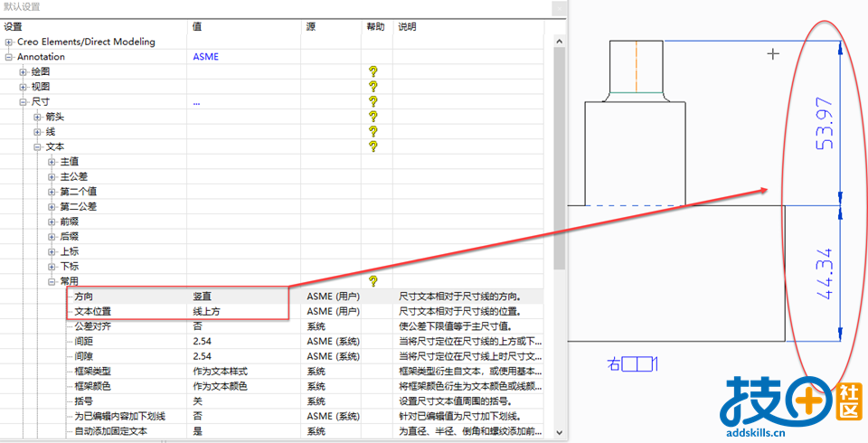Click help icon for 线 row

pos(373,131)
